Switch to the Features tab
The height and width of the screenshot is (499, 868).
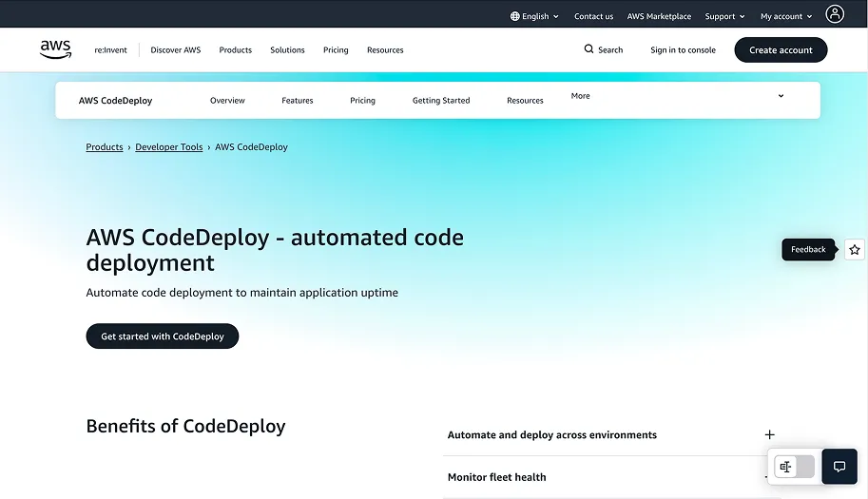298,100
